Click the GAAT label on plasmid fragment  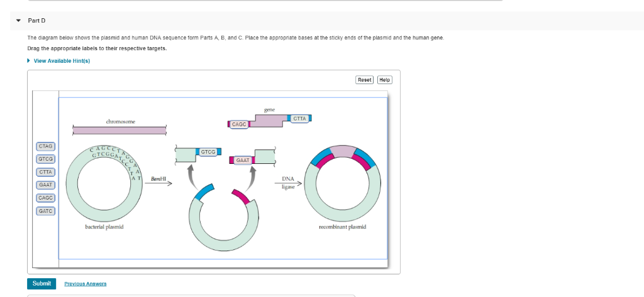tap(243, 160)
